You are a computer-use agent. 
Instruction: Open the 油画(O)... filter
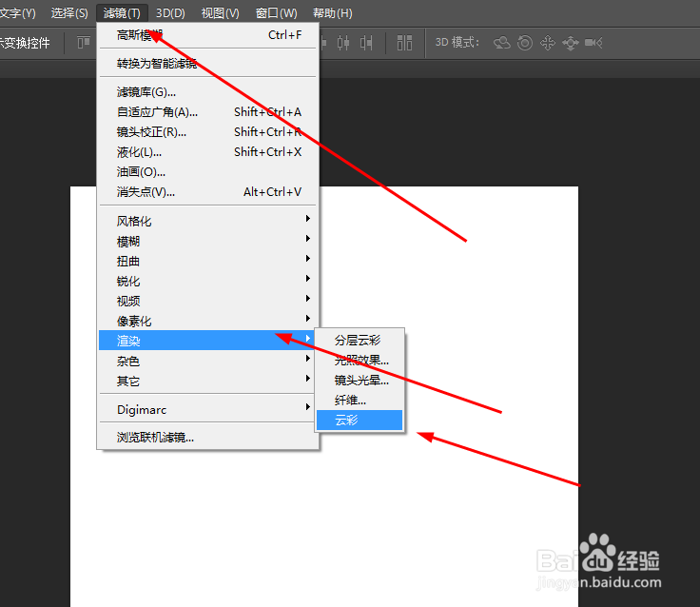pos(207,172)
